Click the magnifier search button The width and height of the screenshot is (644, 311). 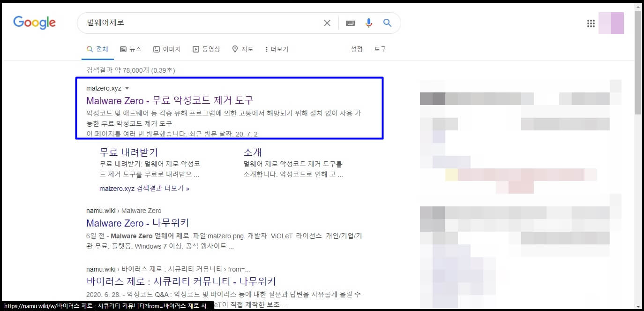coord(387,23)
